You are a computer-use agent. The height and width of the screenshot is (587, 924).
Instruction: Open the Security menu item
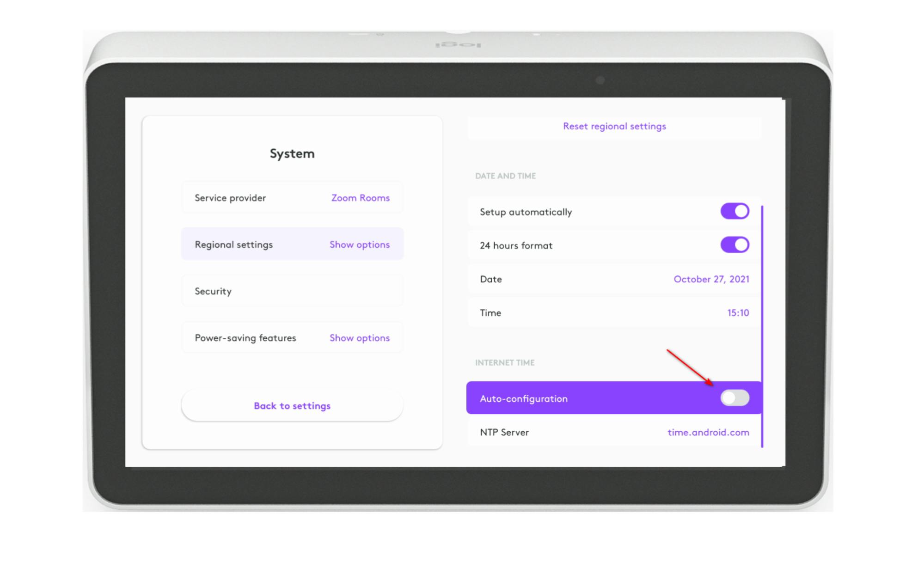click(213, 291)
